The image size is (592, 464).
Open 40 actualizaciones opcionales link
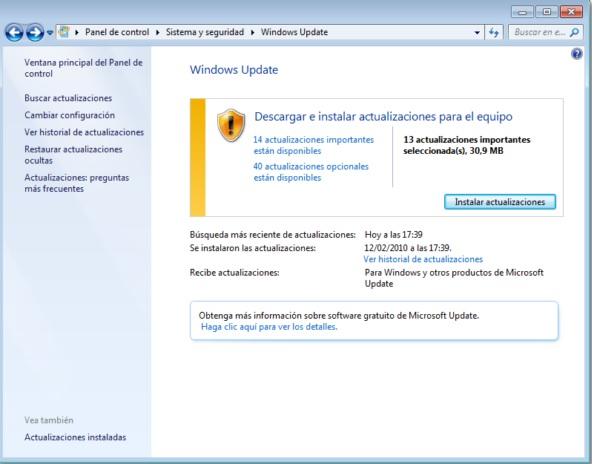pyautogui.click(x=311, y=172)
